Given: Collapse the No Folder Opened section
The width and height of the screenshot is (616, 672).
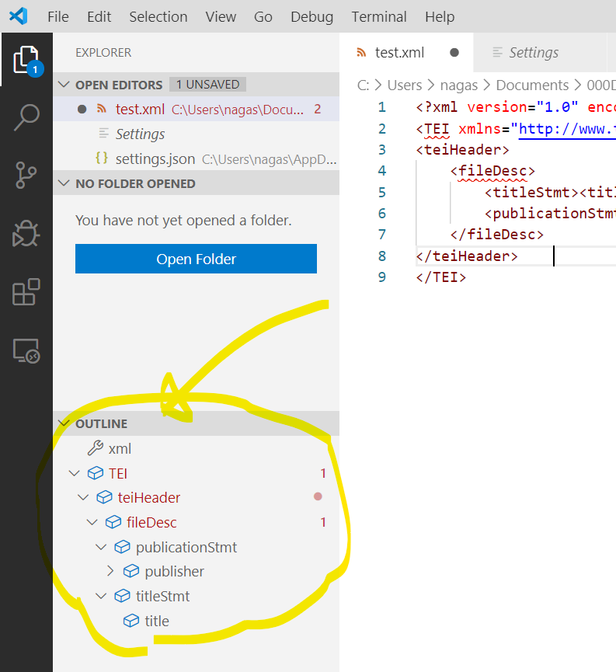Looking at the screenshot, I should 64,183.
